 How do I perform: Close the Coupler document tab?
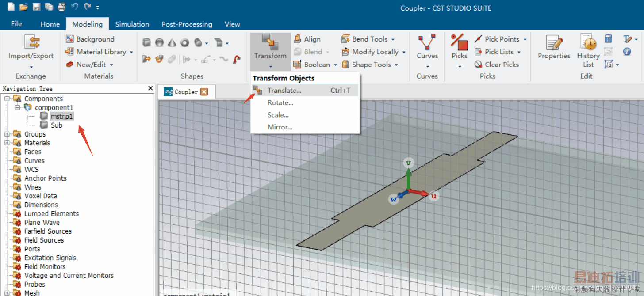coord(204,92)
